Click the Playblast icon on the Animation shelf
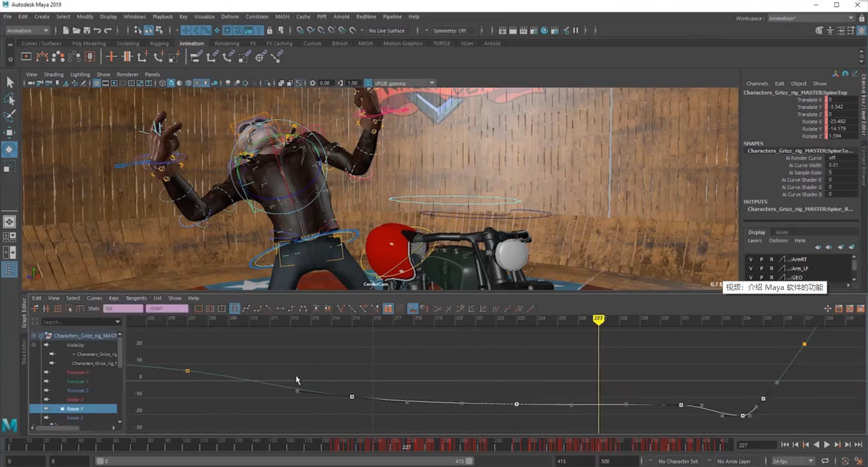 [26, 56]
